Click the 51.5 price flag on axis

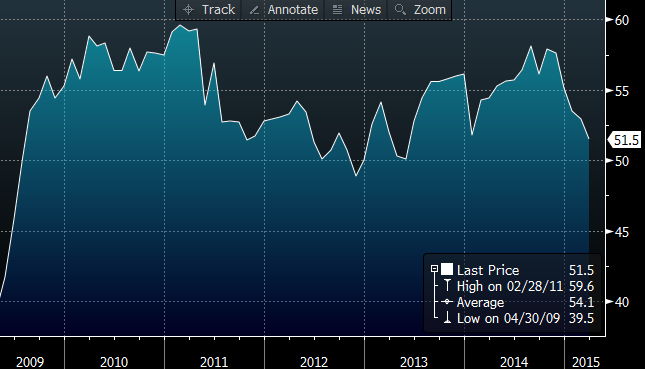point(625,140)
